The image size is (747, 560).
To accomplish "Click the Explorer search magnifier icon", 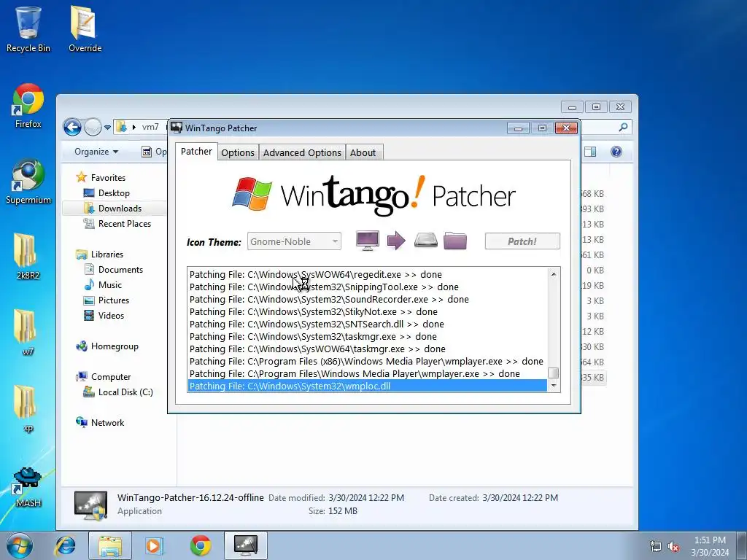I will pos(623,127).
